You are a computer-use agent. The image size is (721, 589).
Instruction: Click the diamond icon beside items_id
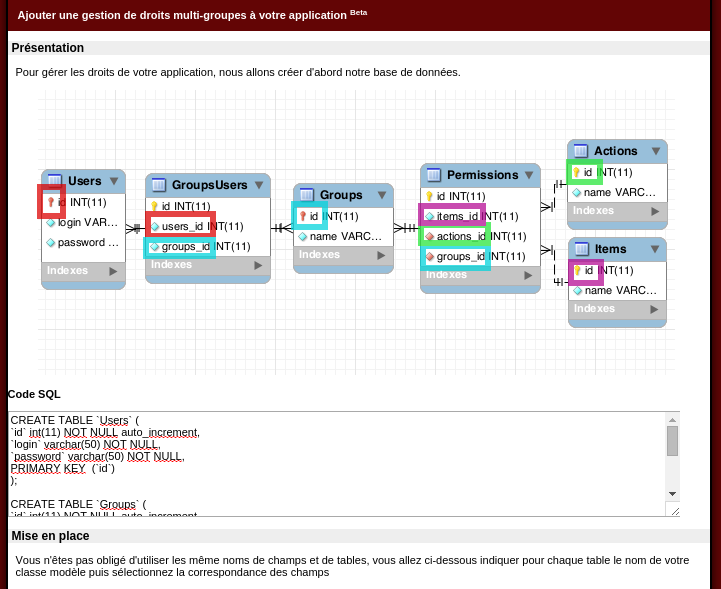pyautogui.click(x=429, y=216)
